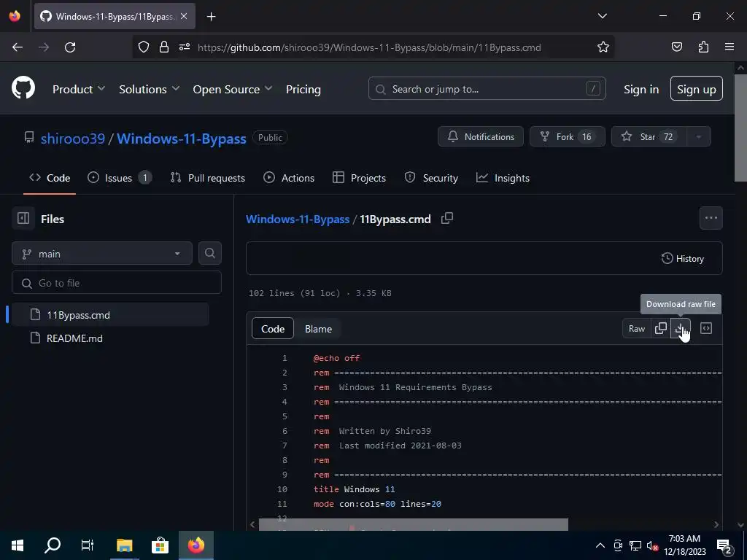The height and width of the screenshot is (560, 747).
Task: Fork the repository
Action: (567, 136)
